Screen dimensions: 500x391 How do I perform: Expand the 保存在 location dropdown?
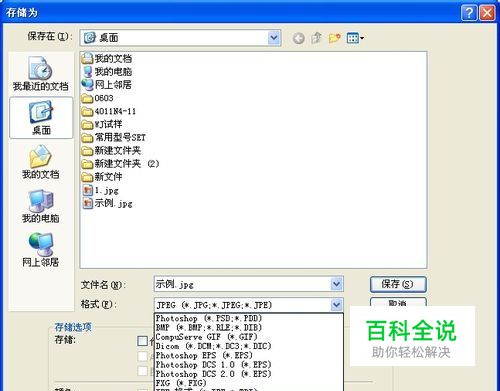click(274, 38)
